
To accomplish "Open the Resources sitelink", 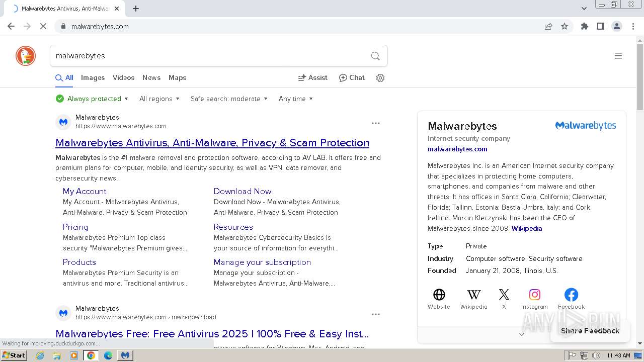I will pos(233,227).
